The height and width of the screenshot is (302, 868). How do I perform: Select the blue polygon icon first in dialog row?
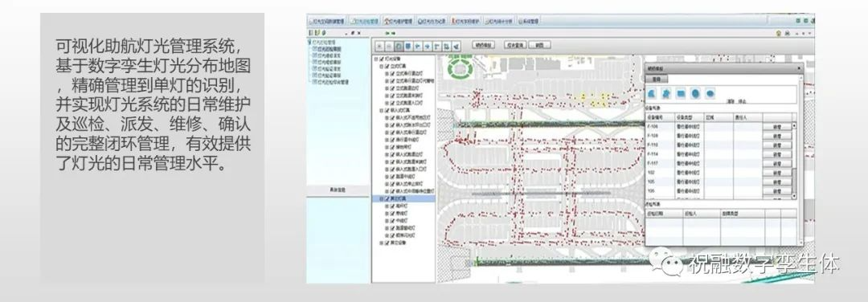pyautogui.click(x=653, y=93)
